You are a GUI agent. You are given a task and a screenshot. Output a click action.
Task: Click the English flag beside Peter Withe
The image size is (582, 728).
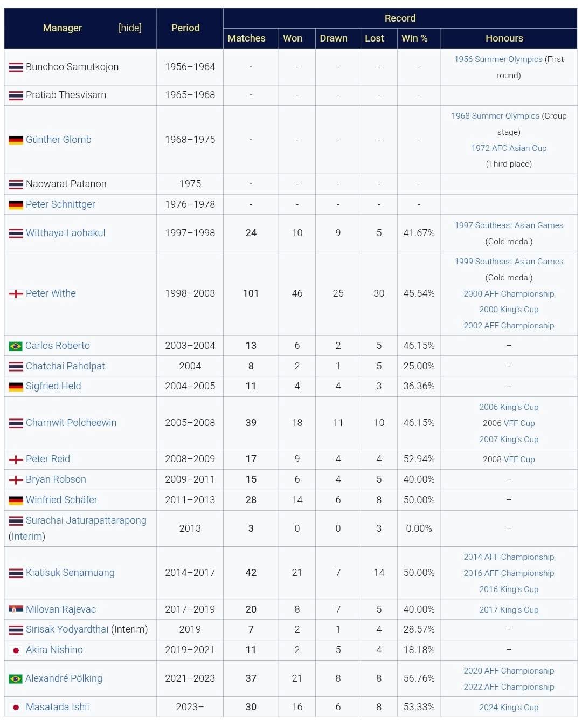pyautogui.click(x=16, y=294)
